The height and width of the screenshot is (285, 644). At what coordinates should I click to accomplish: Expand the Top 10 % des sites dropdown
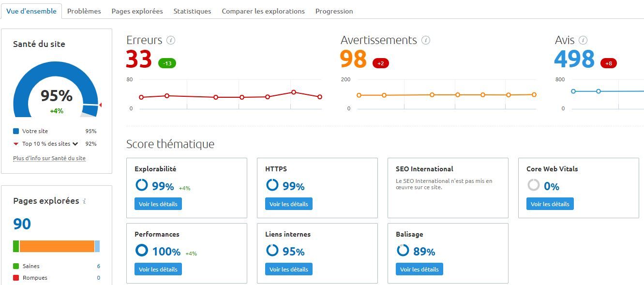tap(75, 144)
